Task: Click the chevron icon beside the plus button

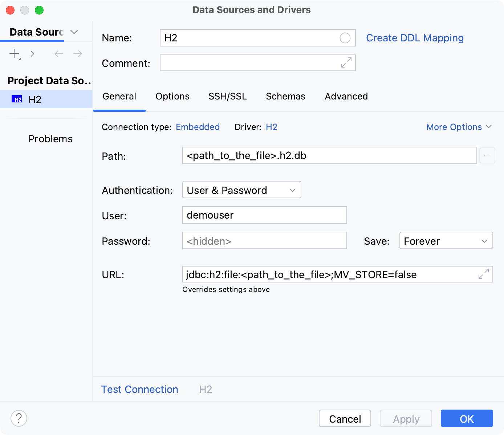Action: coord(32,53)
